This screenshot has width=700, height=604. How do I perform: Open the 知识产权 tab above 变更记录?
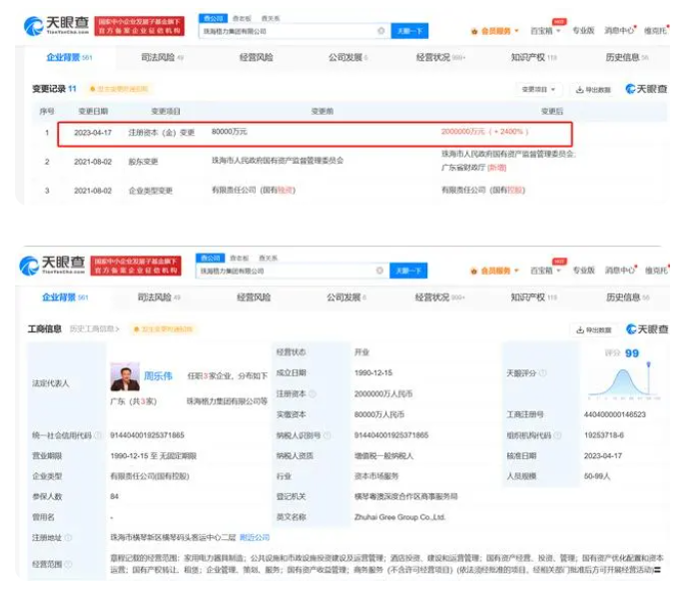534,57
